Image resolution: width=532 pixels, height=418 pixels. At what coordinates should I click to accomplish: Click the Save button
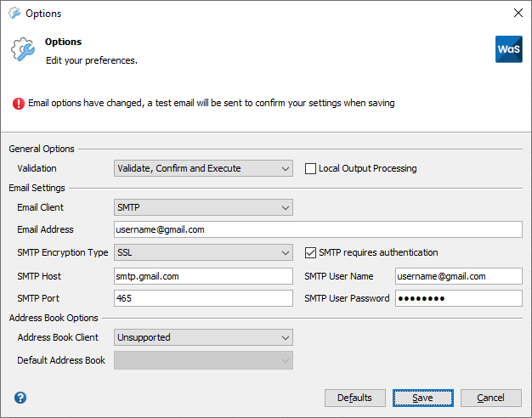click(422, 398)
